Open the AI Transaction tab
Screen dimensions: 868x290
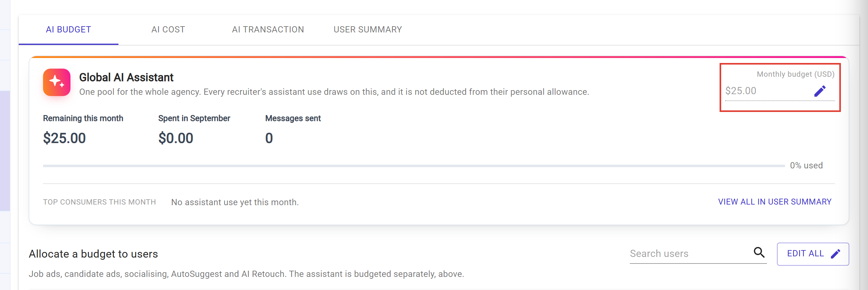tap(268, 30)
